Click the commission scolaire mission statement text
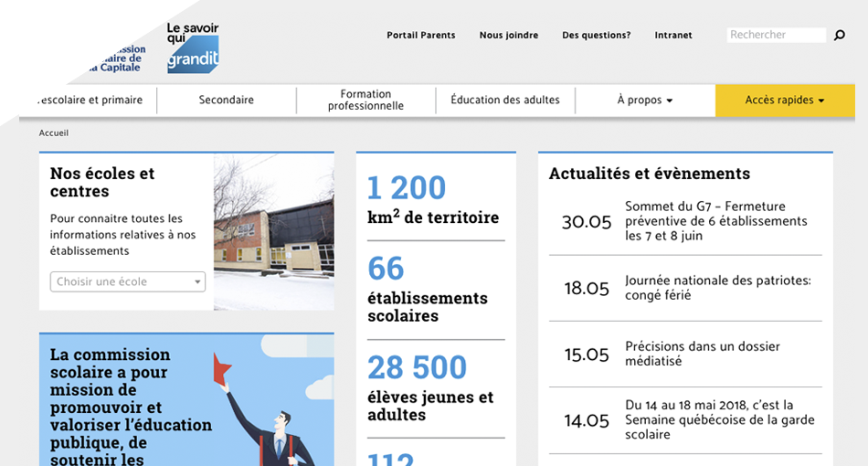Screen dimensions: 868x466 (x=132, y=407)
